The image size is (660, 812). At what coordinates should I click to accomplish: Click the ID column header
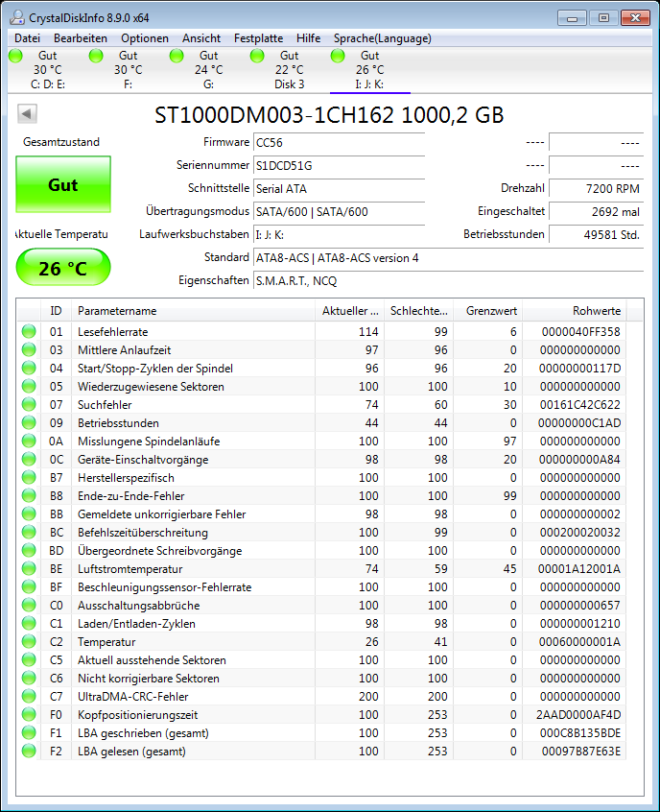click(56, 311)
